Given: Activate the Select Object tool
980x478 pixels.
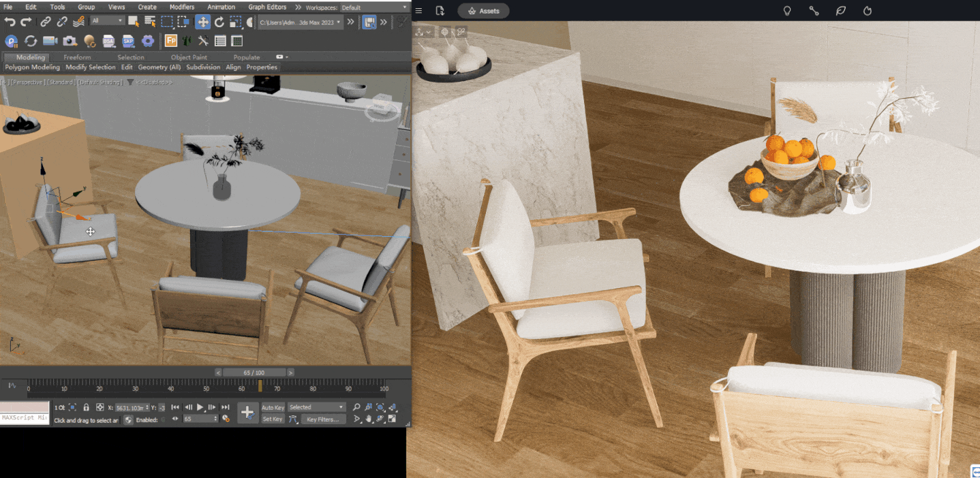Looking at the screenshot, I should 134,22.
